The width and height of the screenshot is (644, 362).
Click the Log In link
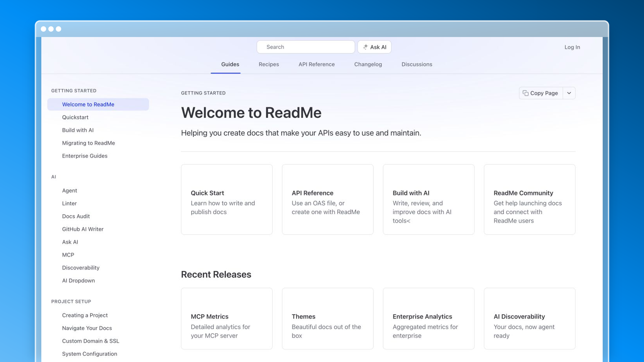tap(572, 47)
